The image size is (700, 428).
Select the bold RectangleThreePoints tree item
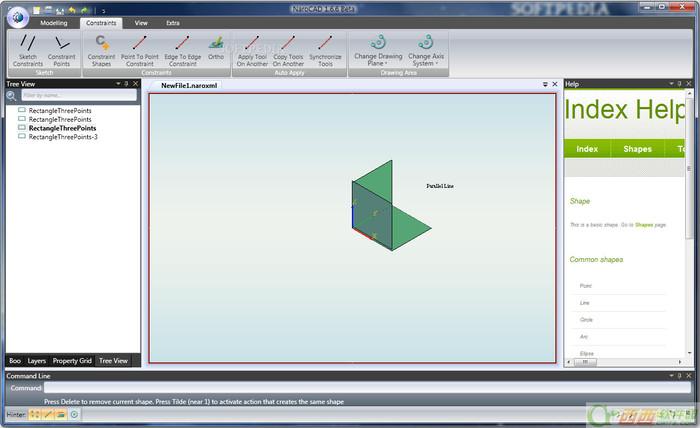tap(62, 128)
